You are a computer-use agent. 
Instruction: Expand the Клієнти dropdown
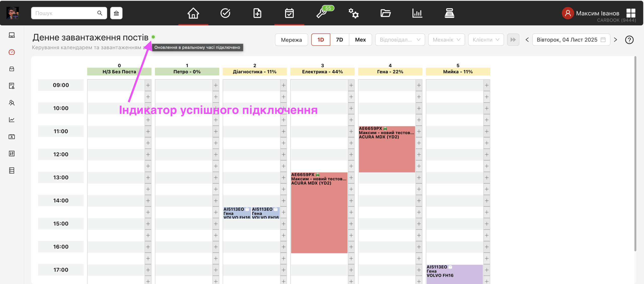[486, 40]
